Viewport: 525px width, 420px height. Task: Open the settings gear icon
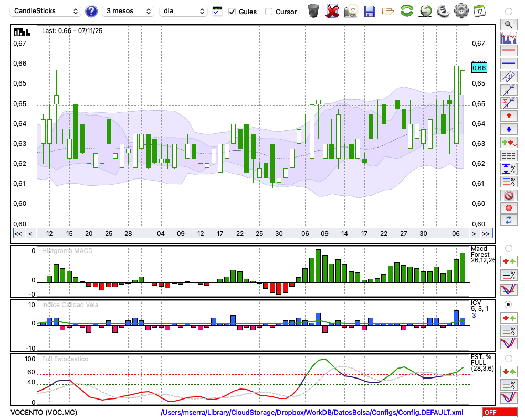(x=461, y=11)
